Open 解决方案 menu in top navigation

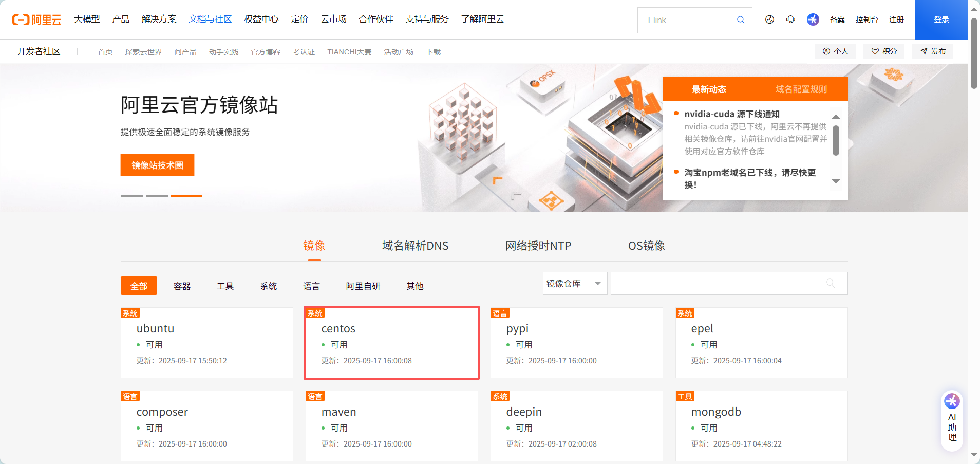tap(159, 20)
